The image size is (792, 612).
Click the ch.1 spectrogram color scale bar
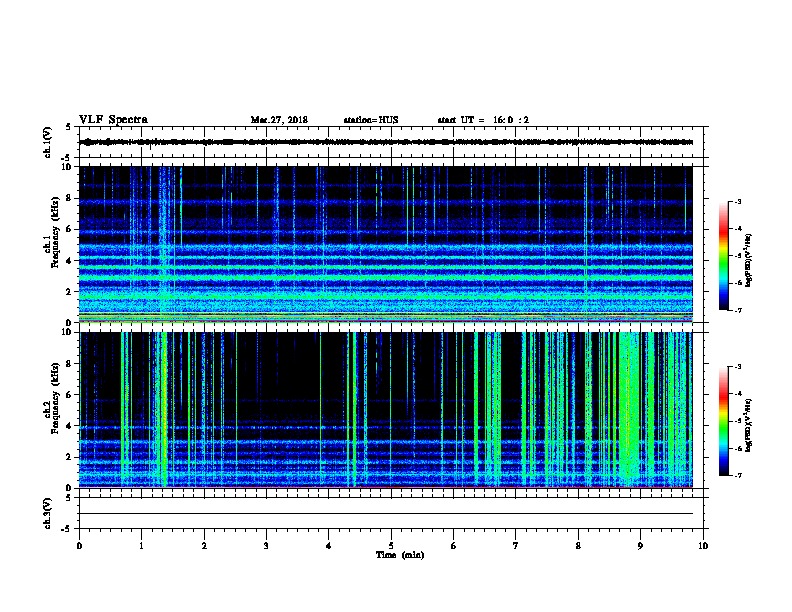723,256
